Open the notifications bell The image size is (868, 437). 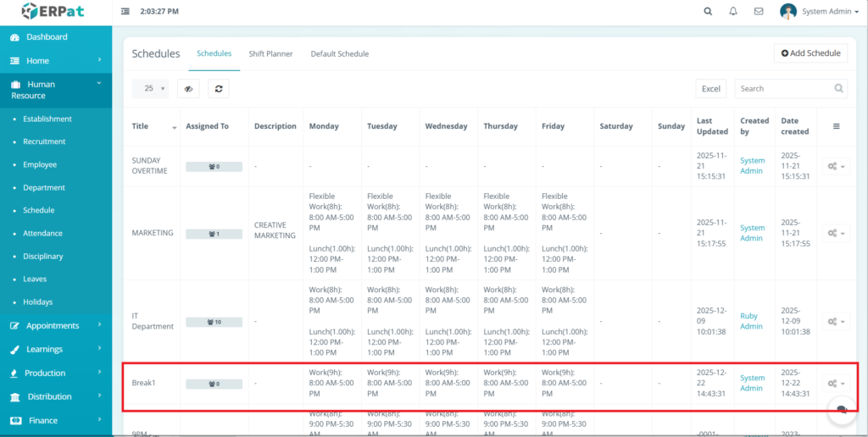click(733, 12)
